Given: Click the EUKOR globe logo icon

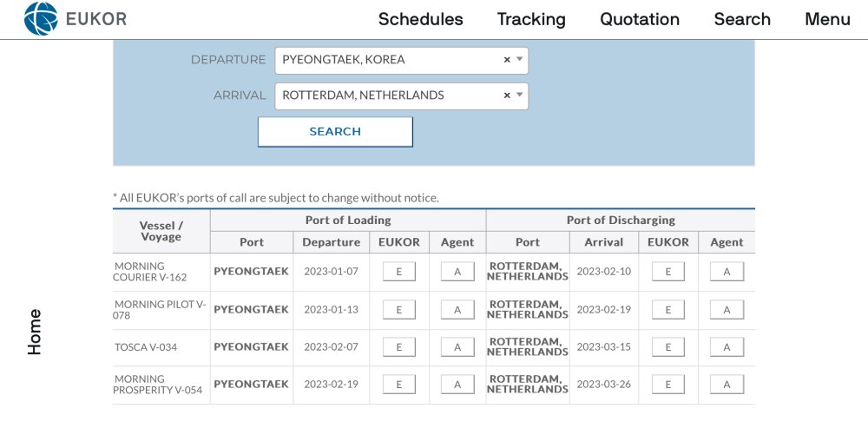Looking at the screenshot, I should 41,19.
